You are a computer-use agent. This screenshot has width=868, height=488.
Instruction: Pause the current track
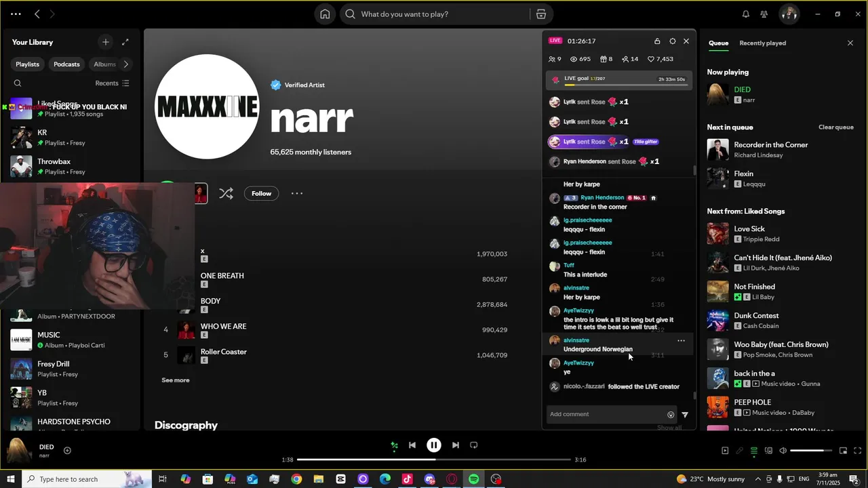433,445
